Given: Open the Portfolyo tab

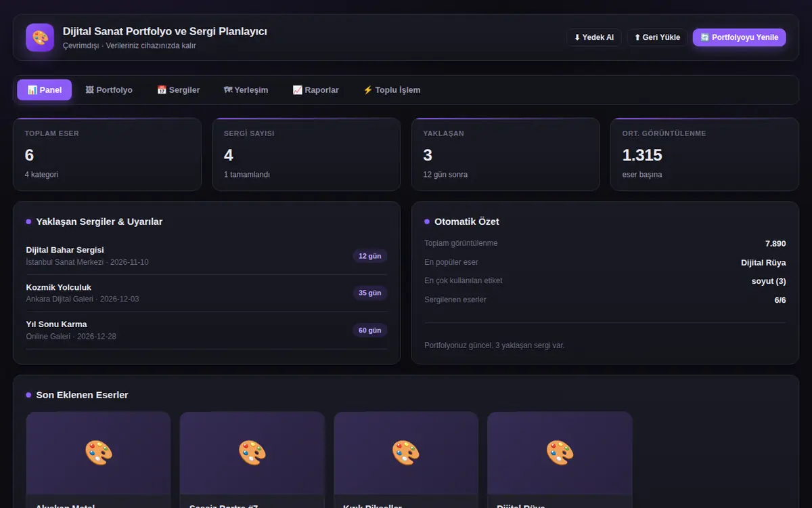Looking at the screenshot, I should pyautogui.click(x=109, y=90).
